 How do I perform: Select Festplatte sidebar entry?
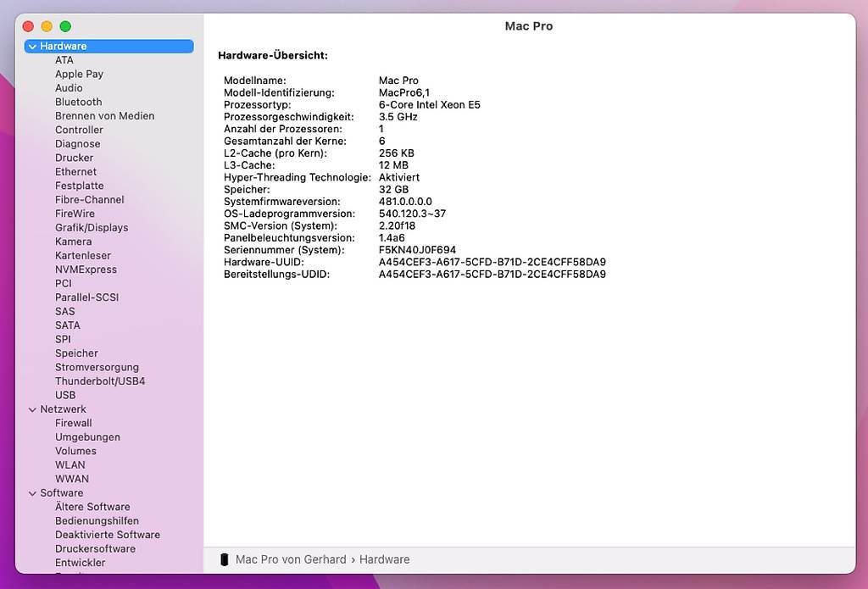[79, 186]
